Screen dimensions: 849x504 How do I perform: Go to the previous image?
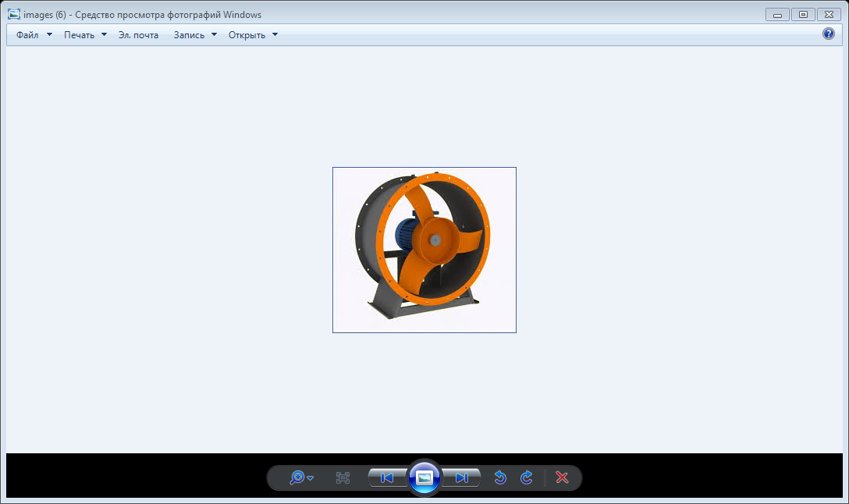[386, 478]
